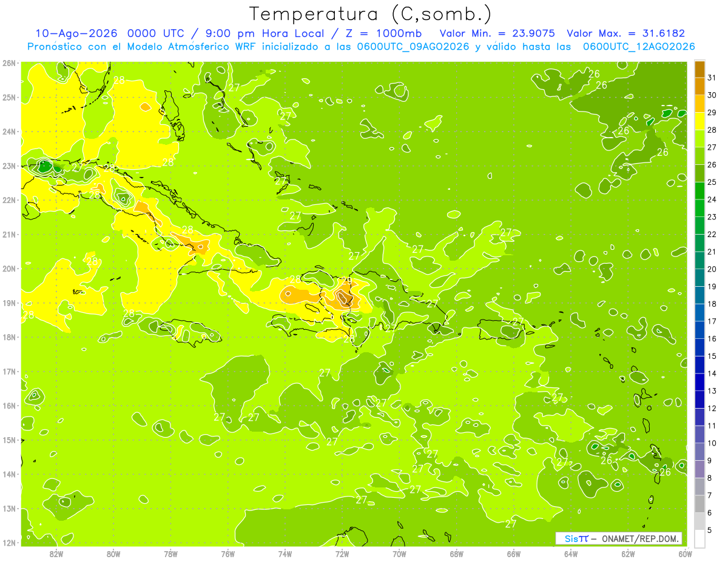728x562 pixels.
Task: Select the 'Valor Min. = 23.9075' readout
Action: [x=497, y=33]
